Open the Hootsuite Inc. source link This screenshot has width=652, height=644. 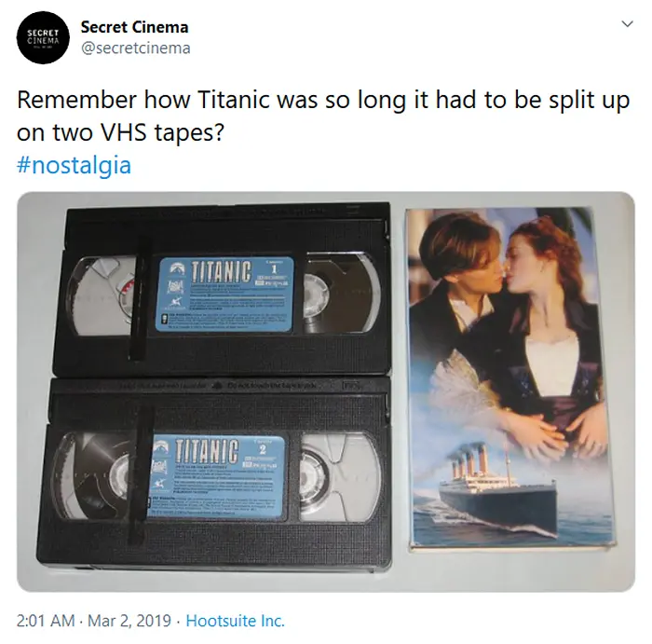point(235,621)
